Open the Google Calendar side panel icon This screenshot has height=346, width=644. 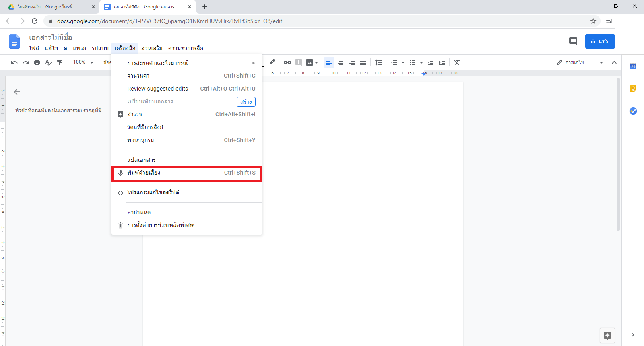633,66
